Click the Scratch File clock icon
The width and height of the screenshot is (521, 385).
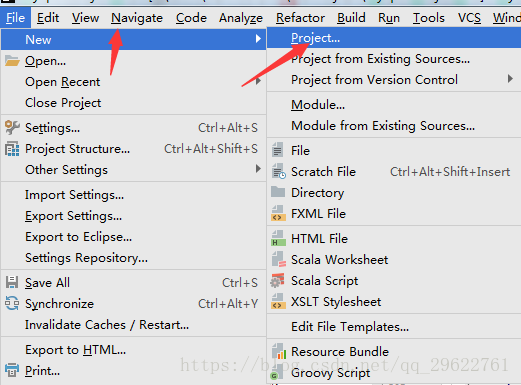coord(278,171)
